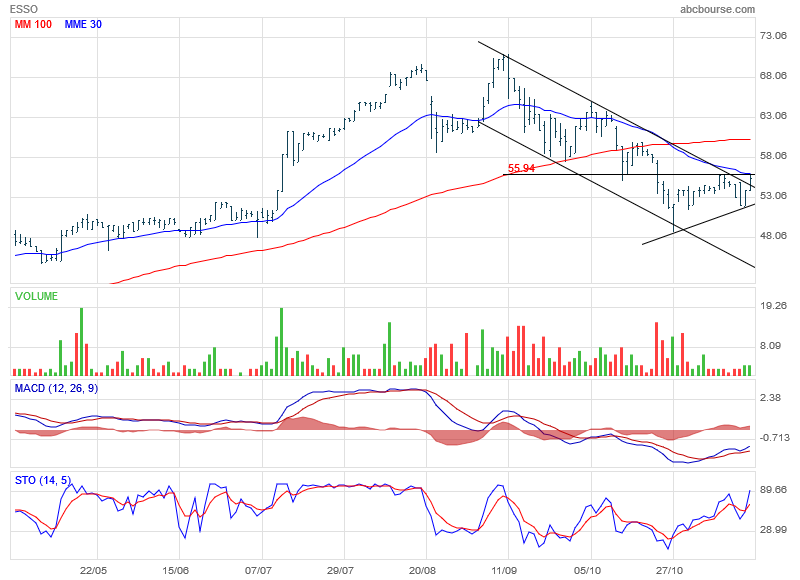800x580 pixels.
Task: Click the 29/07 date label
Action: (340, 570)
